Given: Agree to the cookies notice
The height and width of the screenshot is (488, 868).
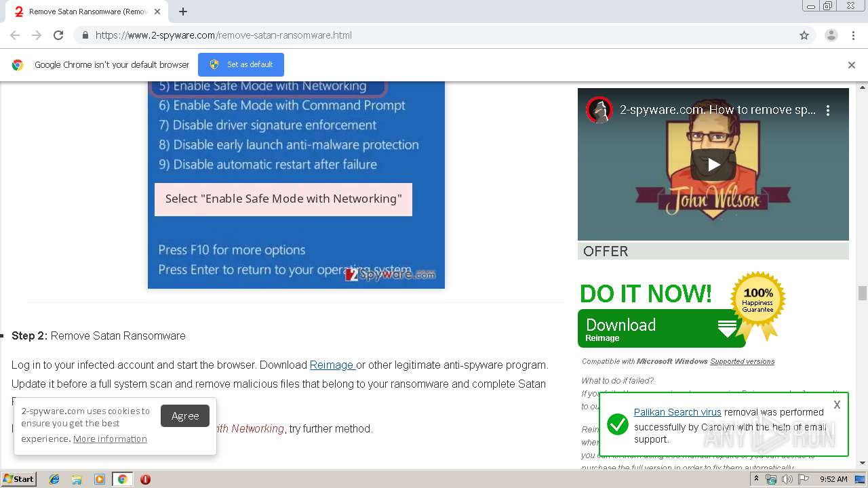Looking at the screenshot, I should click(185, 415).
